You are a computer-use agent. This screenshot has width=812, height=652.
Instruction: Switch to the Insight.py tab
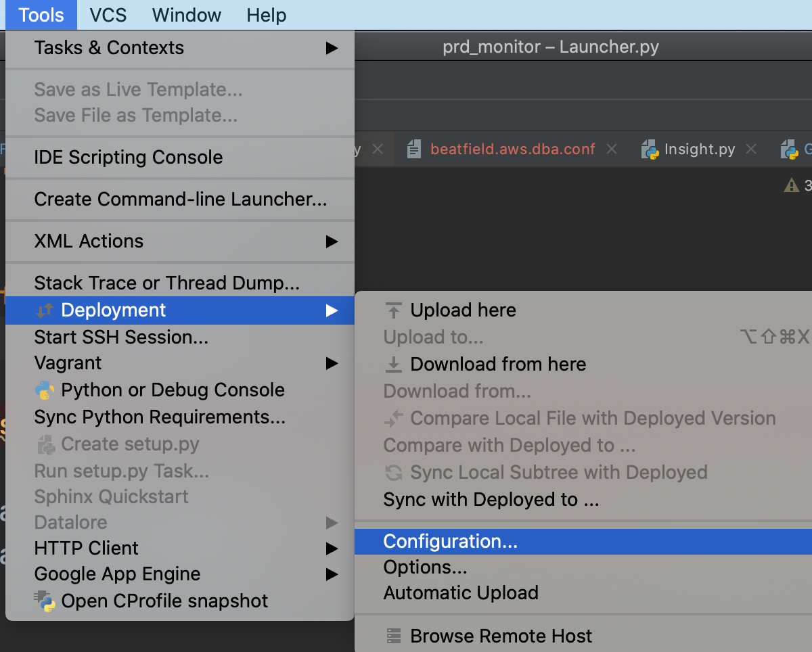tap(700, 149)
